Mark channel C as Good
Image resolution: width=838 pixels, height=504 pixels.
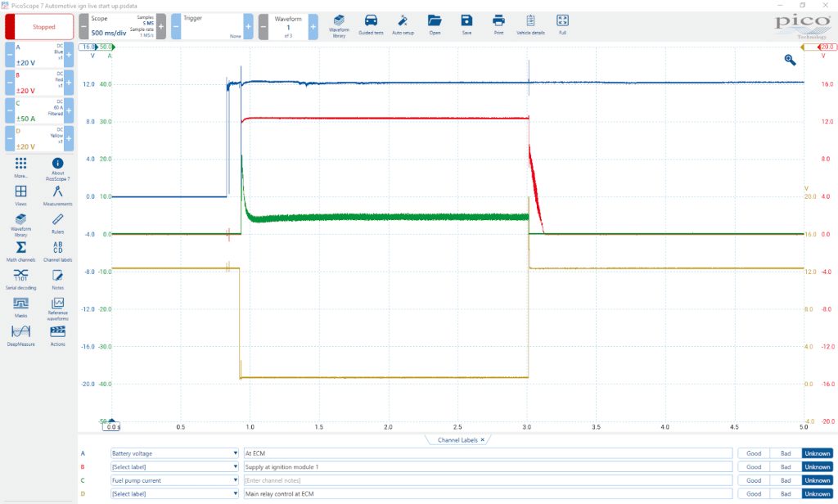[754, 480]
